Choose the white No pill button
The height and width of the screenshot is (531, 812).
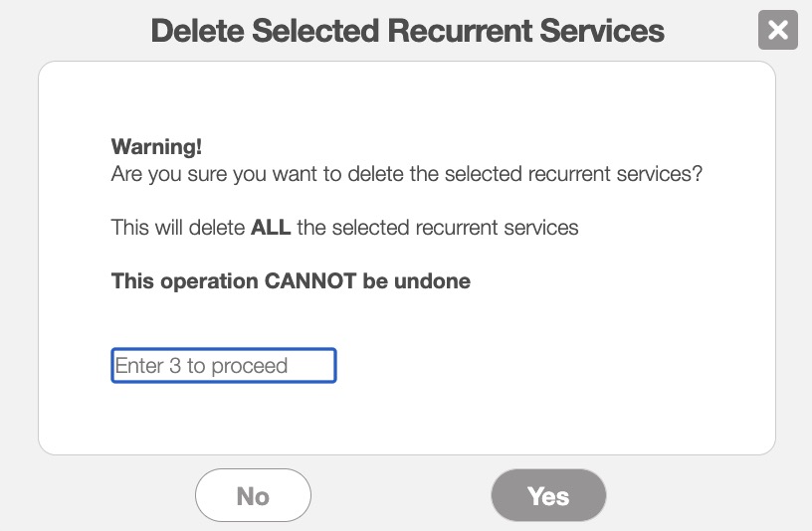click(x=253, y=495)
